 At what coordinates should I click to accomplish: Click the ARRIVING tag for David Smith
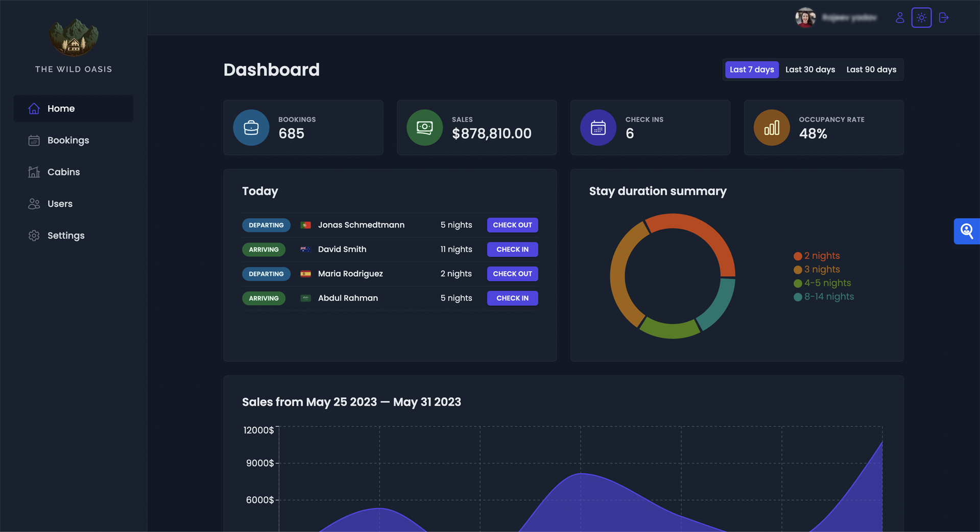(264, 250)
